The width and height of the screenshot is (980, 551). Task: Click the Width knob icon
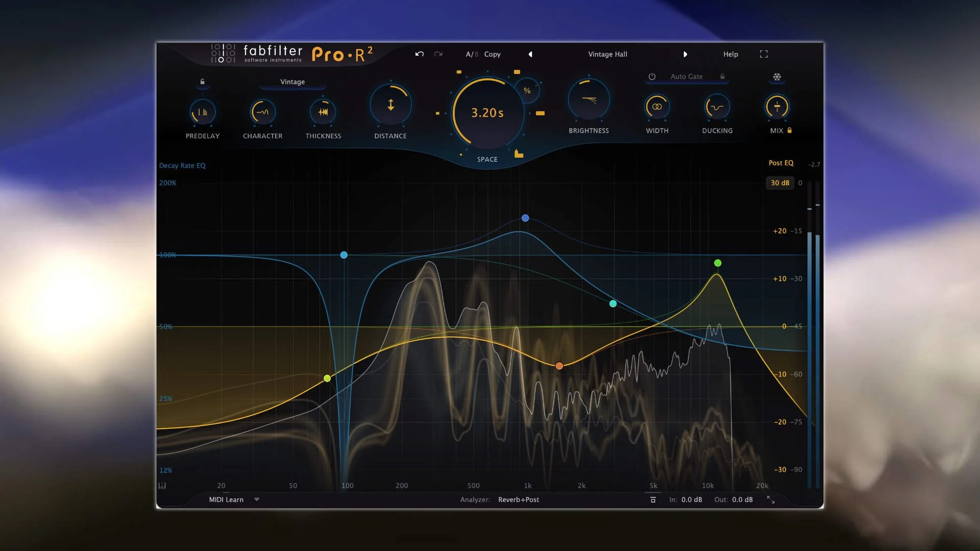pos(657,107)
